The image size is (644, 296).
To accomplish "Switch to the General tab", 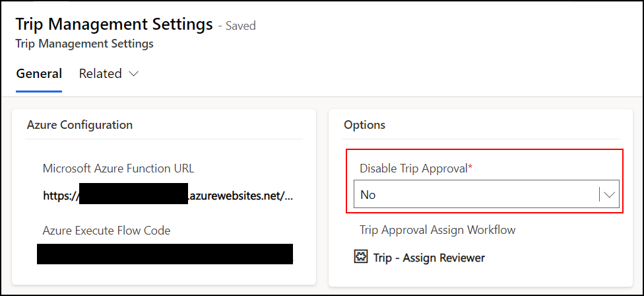I will click(39, 74).
